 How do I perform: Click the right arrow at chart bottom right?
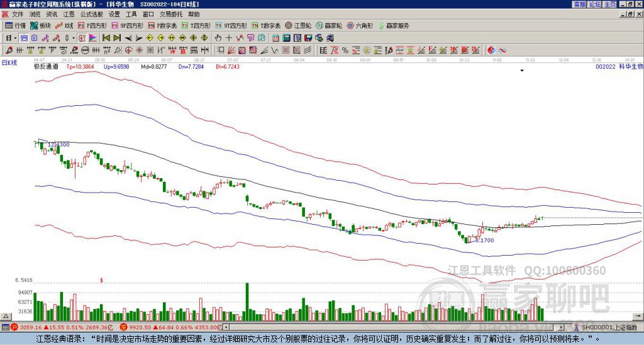click(639, 316)
